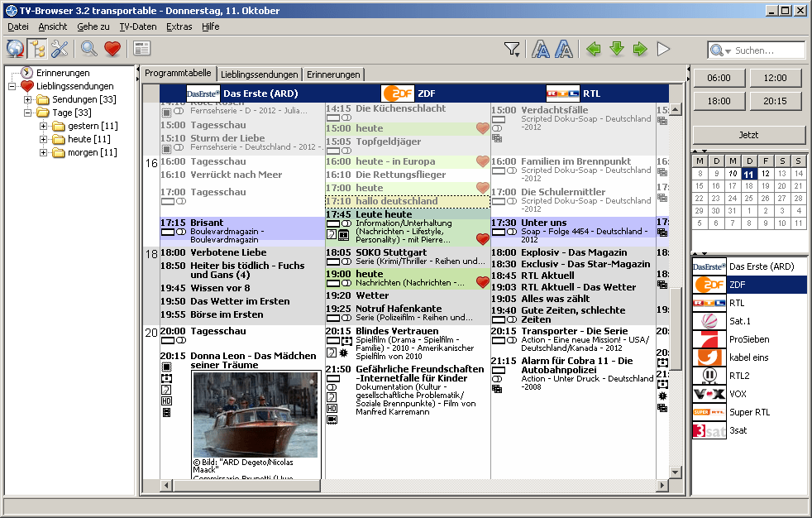Expand the morgen [11] folder

(44, 153)
